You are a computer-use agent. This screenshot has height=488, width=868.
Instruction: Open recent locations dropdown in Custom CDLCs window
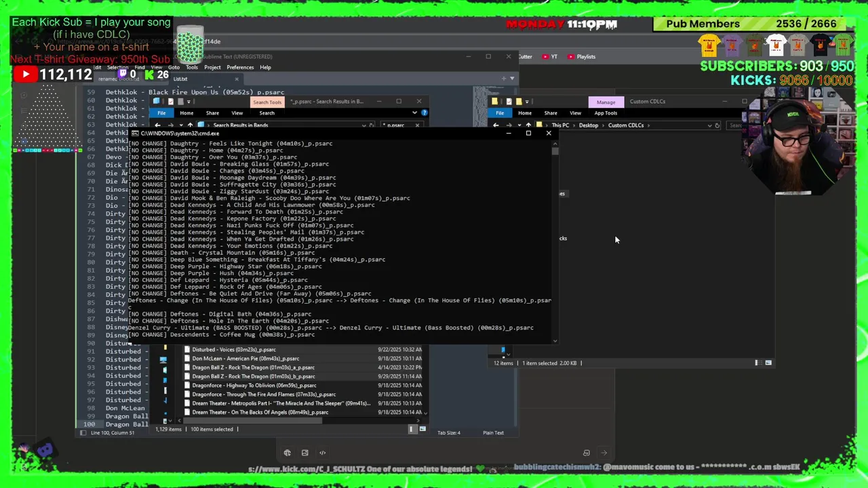coord(519,125)
